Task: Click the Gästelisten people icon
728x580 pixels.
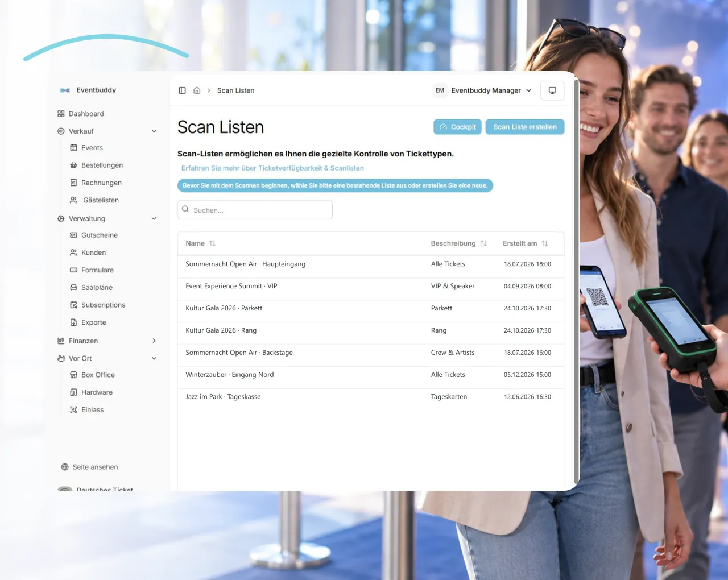Action: [73, 200]
